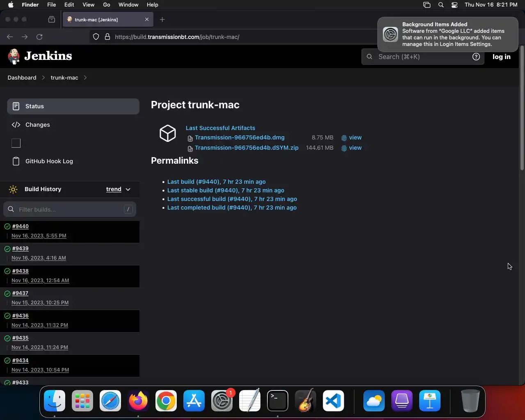Open Google Chrome from the dock
Screen dimensions: 525x420
pyautogui.click(x=166, y=401)
